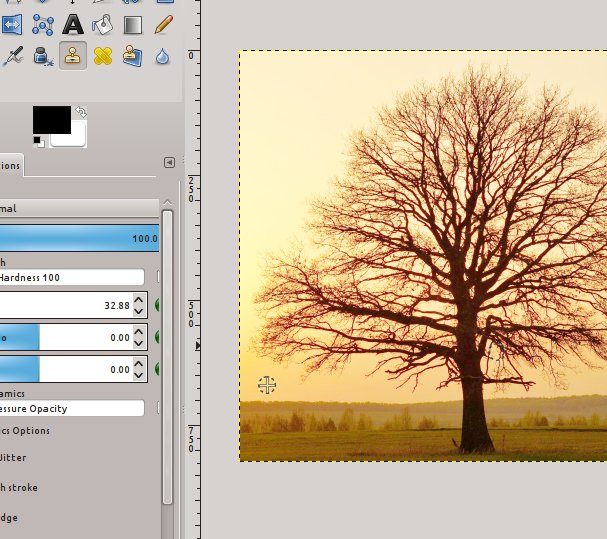This screenshot has height=539, width=607.
Task: Click the brush name field Hardness 100
Action: pyautogui.click(x=72, y=277)
